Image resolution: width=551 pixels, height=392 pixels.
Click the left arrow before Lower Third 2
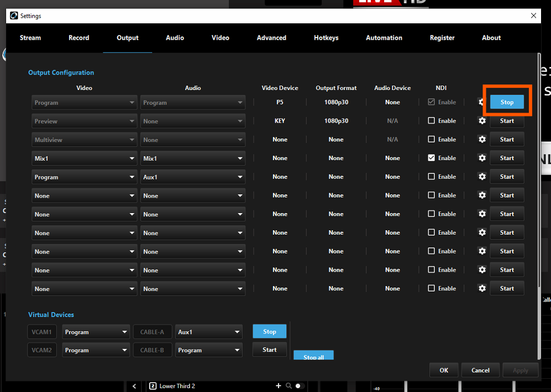point(134,386)
